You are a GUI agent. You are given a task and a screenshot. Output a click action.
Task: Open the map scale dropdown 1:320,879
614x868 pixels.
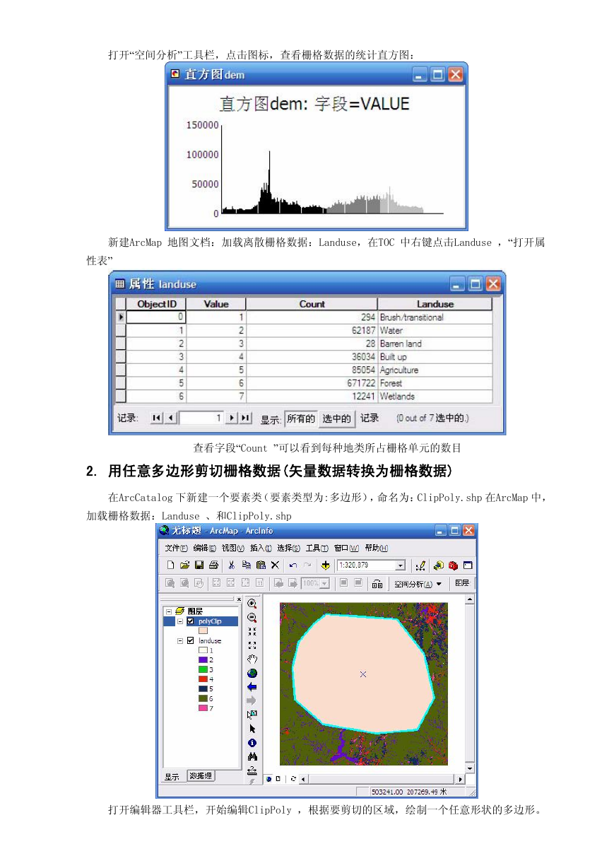[401, 565]
